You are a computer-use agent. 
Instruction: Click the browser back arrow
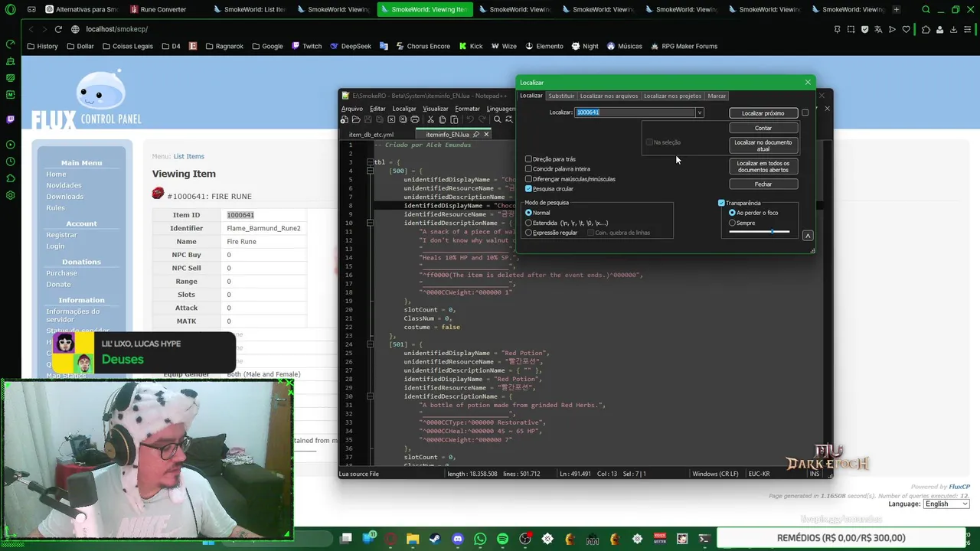tap(31, 29)
